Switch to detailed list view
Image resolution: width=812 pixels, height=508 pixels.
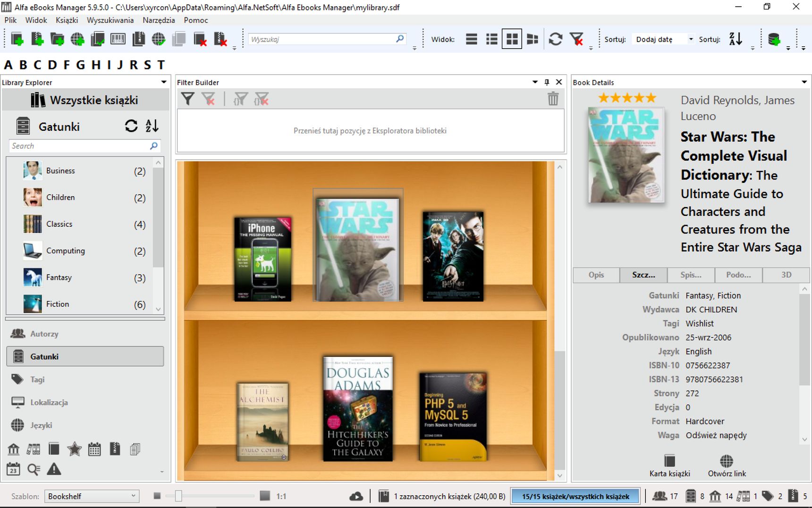click(x=491, y=39)
